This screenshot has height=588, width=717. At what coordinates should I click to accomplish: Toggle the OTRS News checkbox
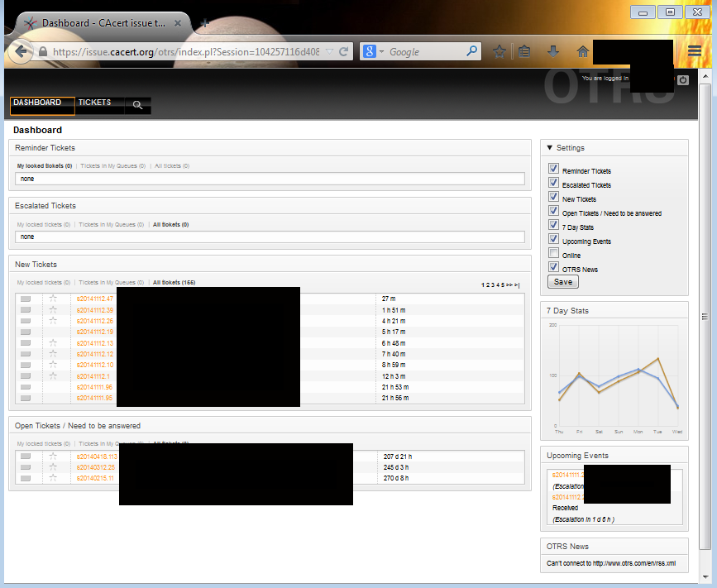pyautogui.click(x=554, y=268)
